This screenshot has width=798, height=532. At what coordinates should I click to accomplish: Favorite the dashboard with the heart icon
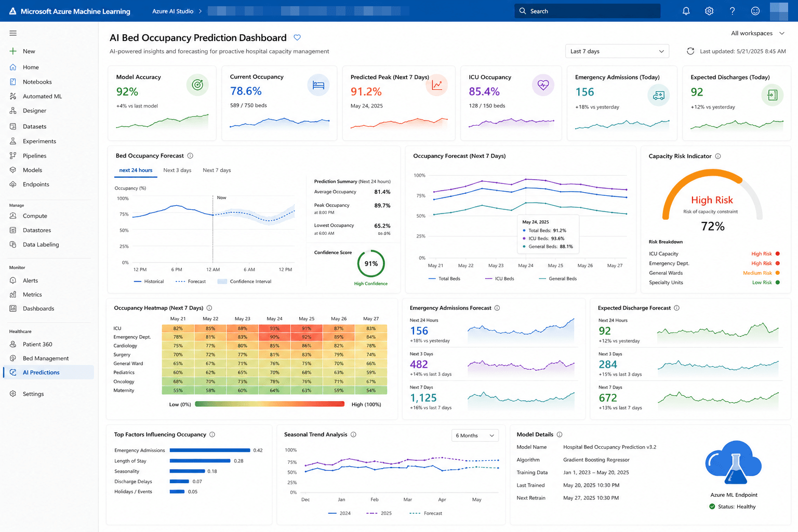pos(297,37)
